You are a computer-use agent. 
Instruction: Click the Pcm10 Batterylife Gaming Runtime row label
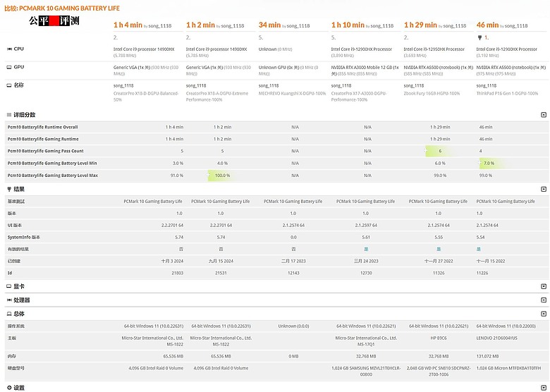(43, 139)
